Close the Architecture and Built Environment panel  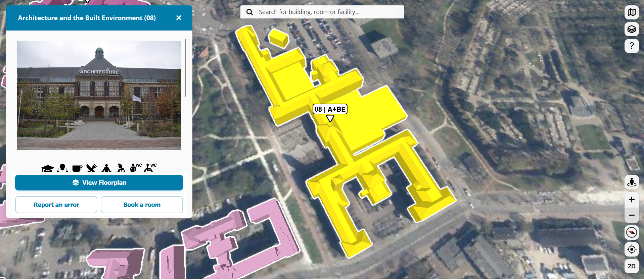click(x=179, y=18)
